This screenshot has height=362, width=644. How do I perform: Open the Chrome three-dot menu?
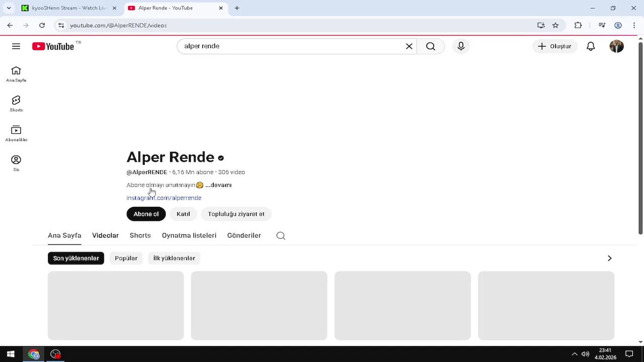(634, 25)
